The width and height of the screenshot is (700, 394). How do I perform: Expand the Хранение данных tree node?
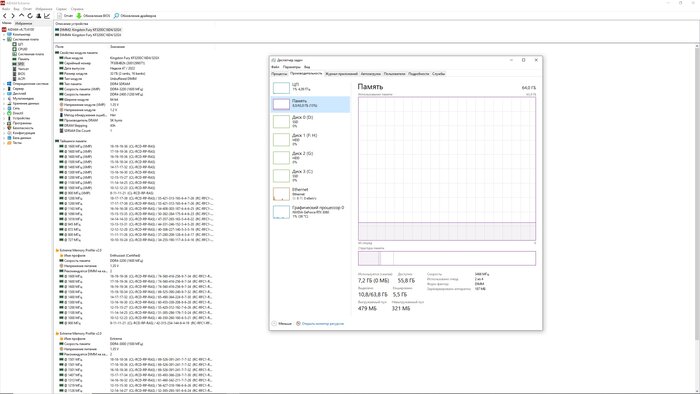tap(4, 103)
